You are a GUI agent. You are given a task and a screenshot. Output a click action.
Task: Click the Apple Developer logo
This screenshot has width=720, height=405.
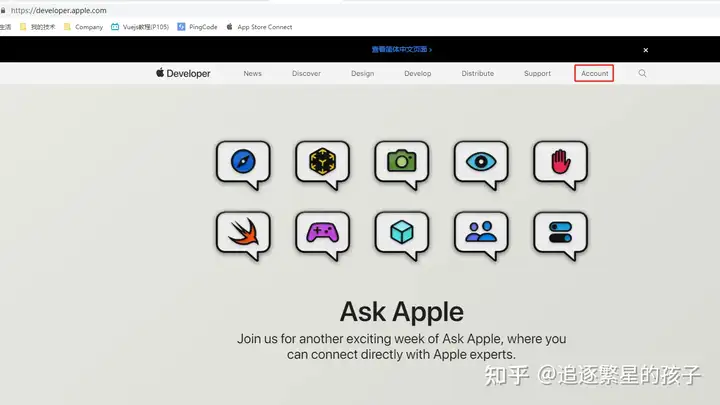[x=183, y=73]
